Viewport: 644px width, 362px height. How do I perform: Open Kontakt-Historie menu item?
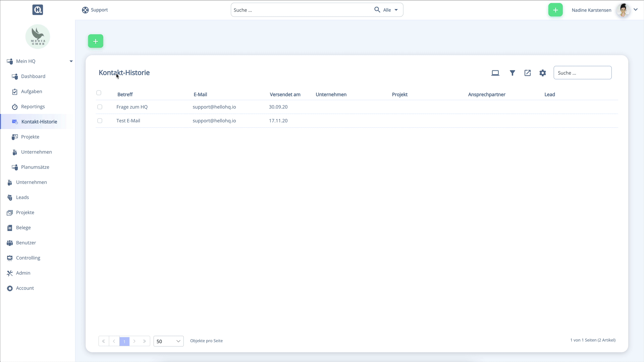[x=39, y=122]
